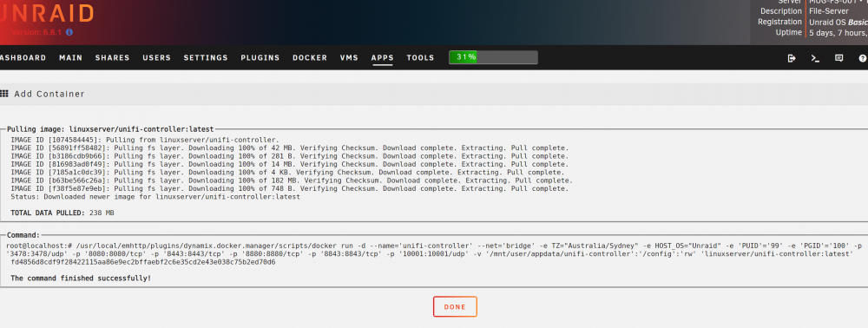The height and width of the screenshot is (328, 868).
Task: Select the Apps tab
Action: [x=383, y=57]
